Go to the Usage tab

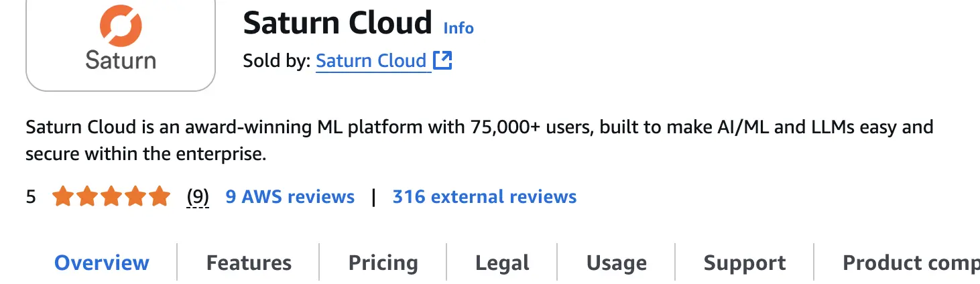[616, 263]
